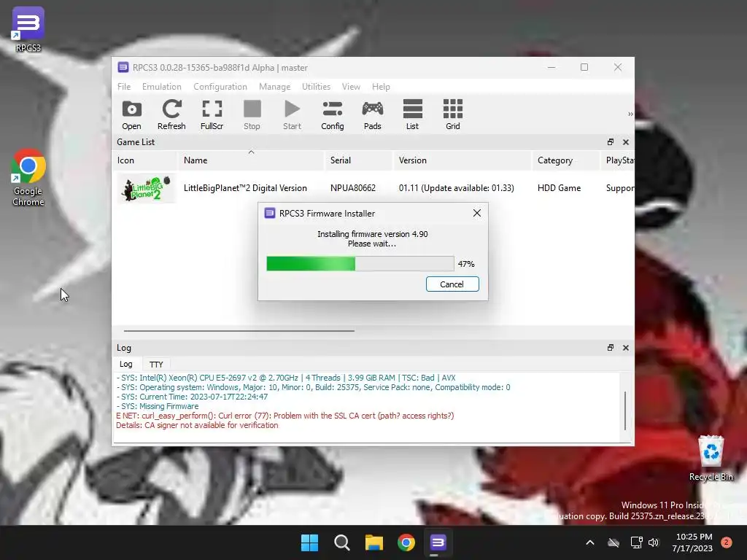Click HDD Game category cell
The image size is (747, 560).
click(559, 188)
